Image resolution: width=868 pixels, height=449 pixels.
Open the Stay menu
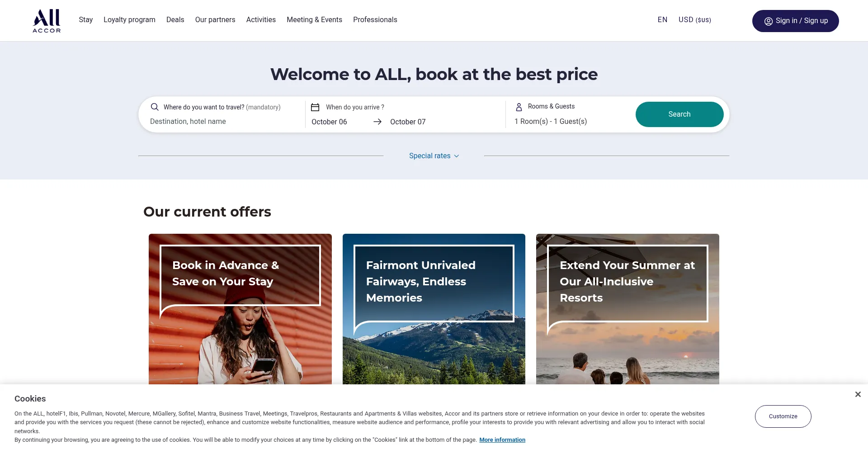tap(86, 20)
